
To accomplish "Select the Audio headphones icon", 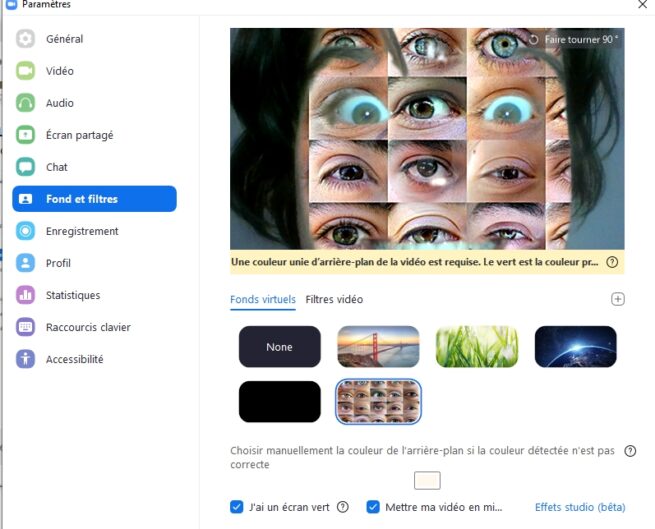I will coord(25,103).
